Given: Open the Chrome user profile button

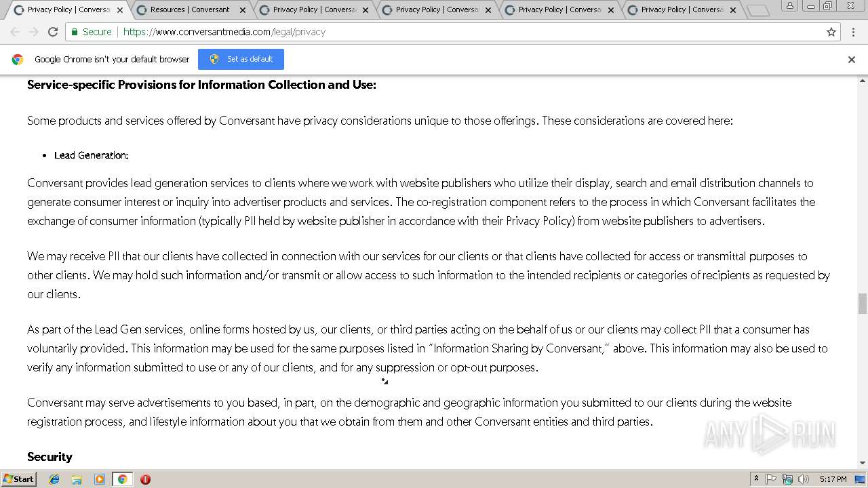Looking at the screenshot, I should (790, 6).
